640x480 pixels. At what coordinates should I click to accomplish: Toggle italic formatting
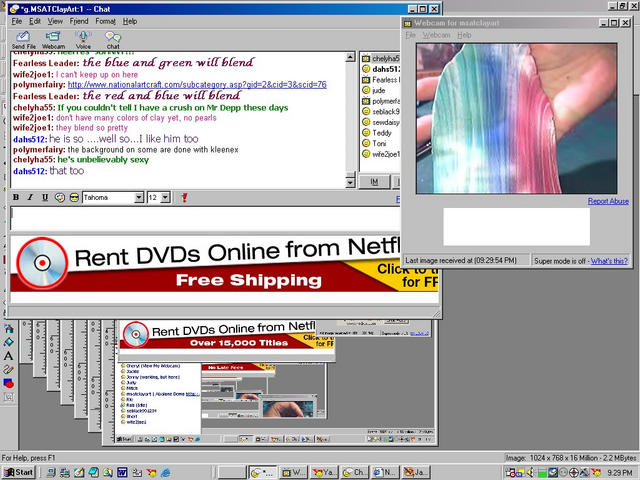coord(30,198)
